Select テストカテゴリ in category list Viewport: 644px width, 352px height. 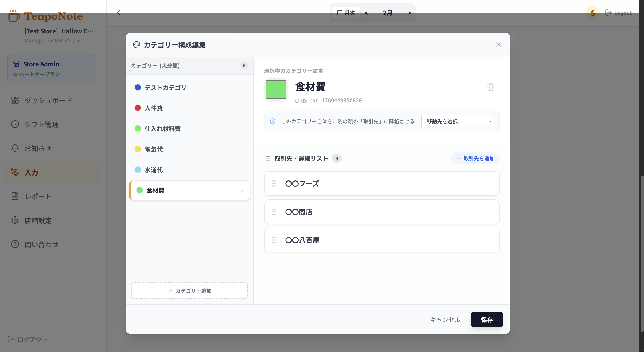[190, 87]
